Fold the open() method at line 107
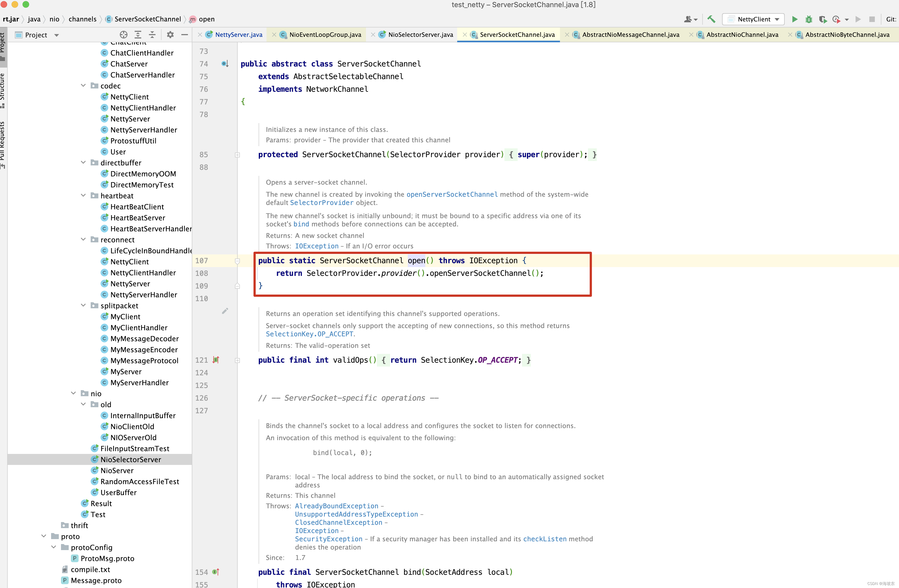The width and height of the screenshot is (899, 588). pyautogui.click(x=237, y=261)
